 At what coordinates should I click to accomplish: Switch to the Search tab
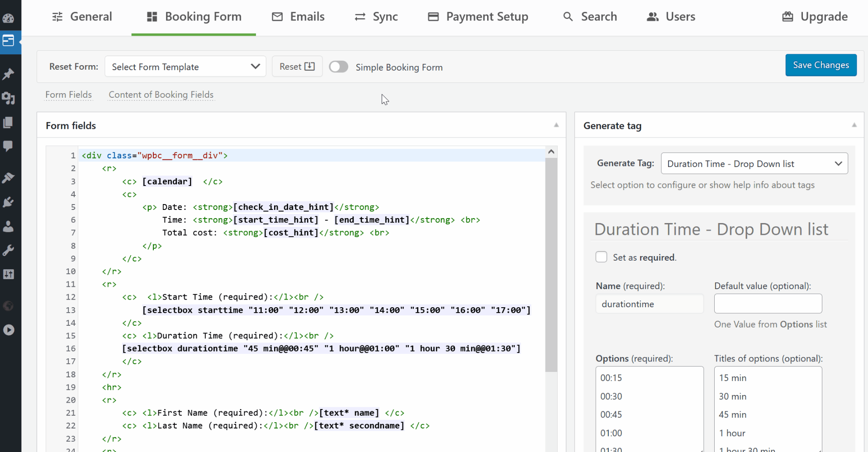click(x=590, y=17)
